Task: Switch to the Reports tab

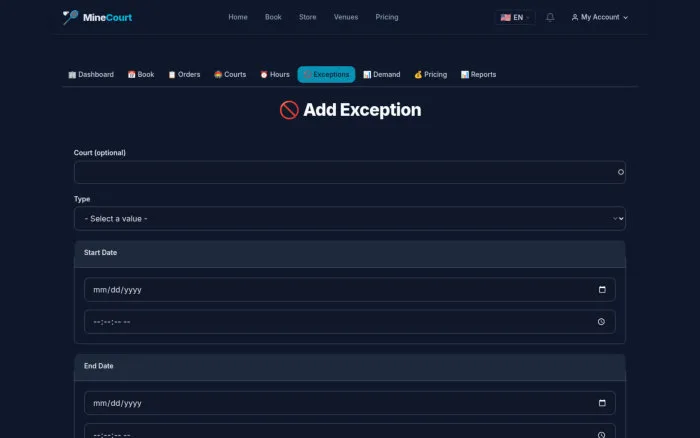Action: (479, 75)
